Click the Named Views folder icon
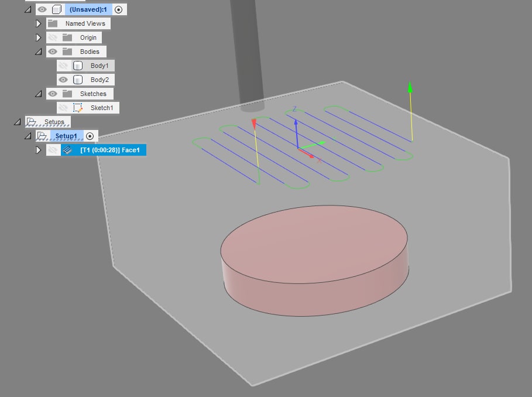532x397 pixels. click(53, 23)
